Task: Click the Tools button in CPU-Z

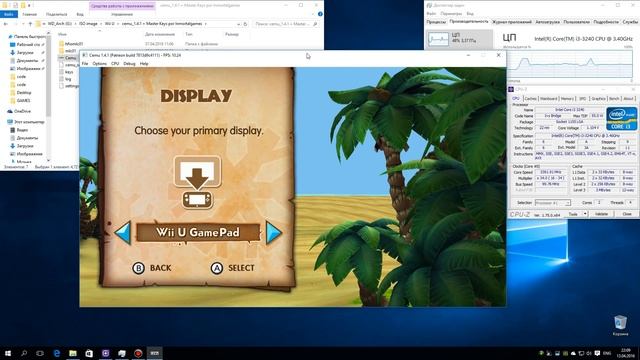Action: 573,214
